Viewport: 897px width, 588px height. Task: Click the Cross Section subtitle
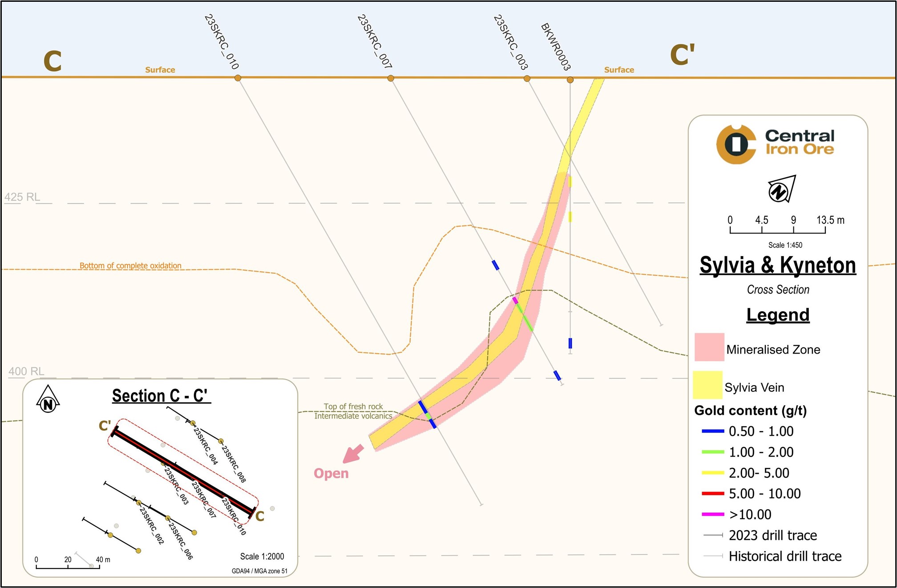click(x=779, y=290)
